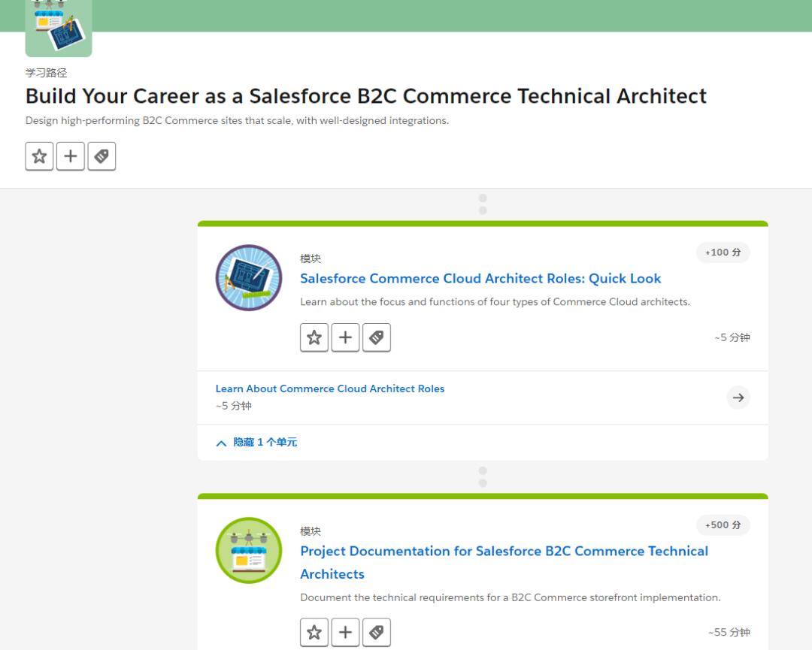Screen dimensions: 812x650
Task: Click the plus icon on the Project Documentation module
Action: click(x=345, y=632)
